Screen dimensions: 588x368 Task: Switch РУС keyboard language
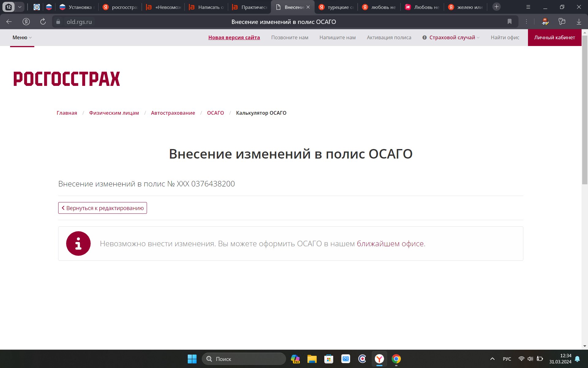tap(507, 359)
